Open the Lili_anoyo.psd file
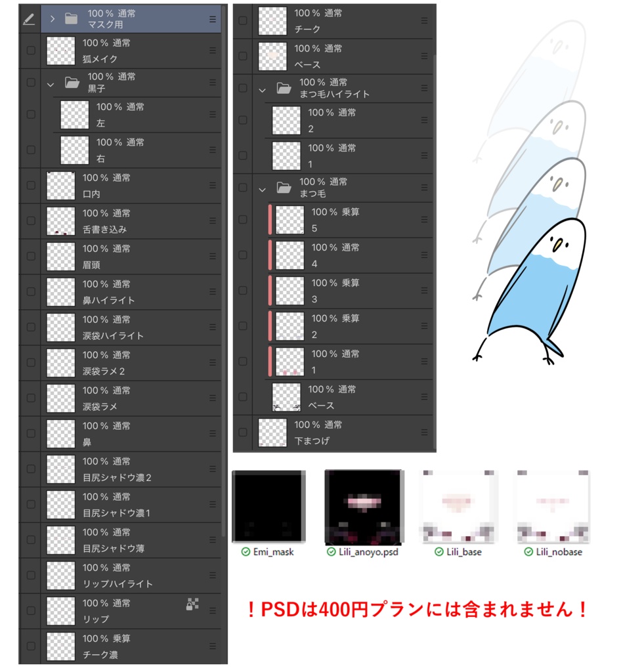The width and height of the screenshot is (621, 672). click(x=364, y=513)
